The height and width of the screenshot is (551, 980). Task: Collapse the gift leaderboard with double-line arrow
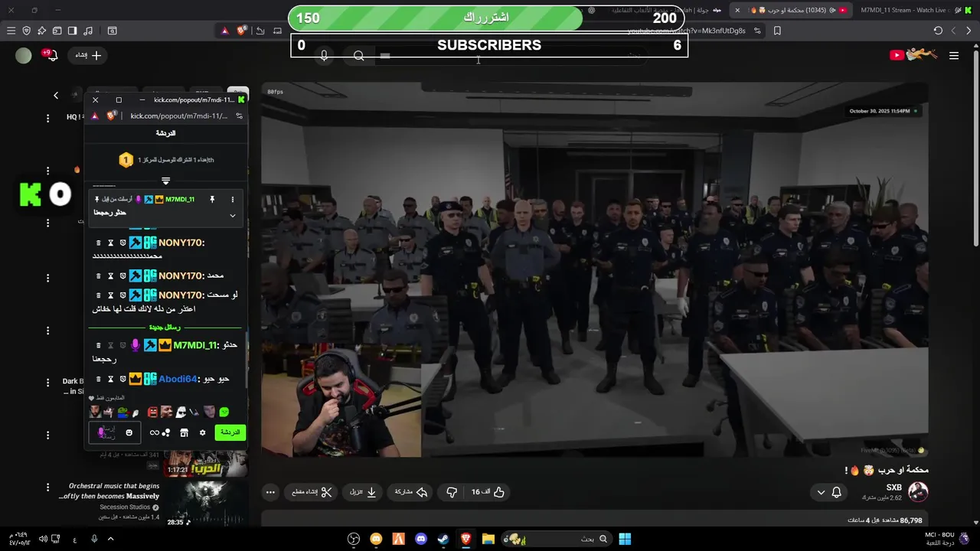pyautogui.click(x=165, y=181)
